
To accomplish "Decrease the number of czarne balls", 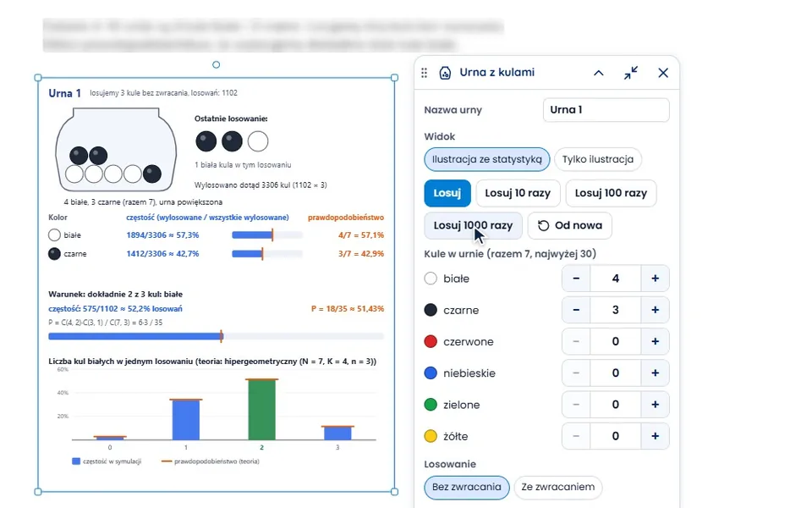I will click(576, 310).
